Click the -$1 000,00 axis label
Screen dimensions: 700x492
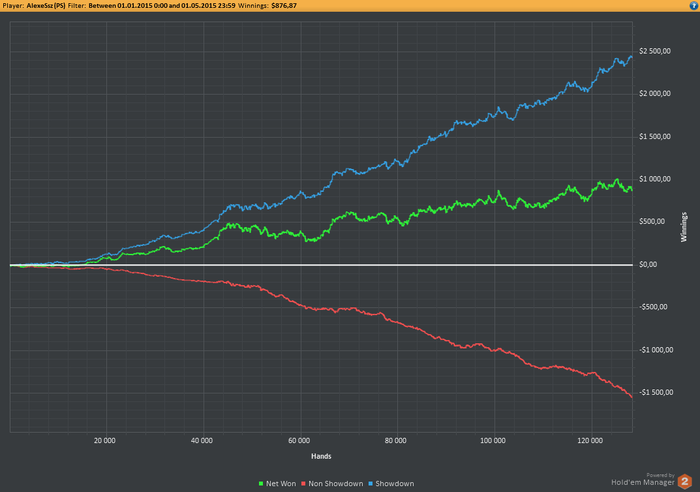pyautogui.click(x=656, y=350)
